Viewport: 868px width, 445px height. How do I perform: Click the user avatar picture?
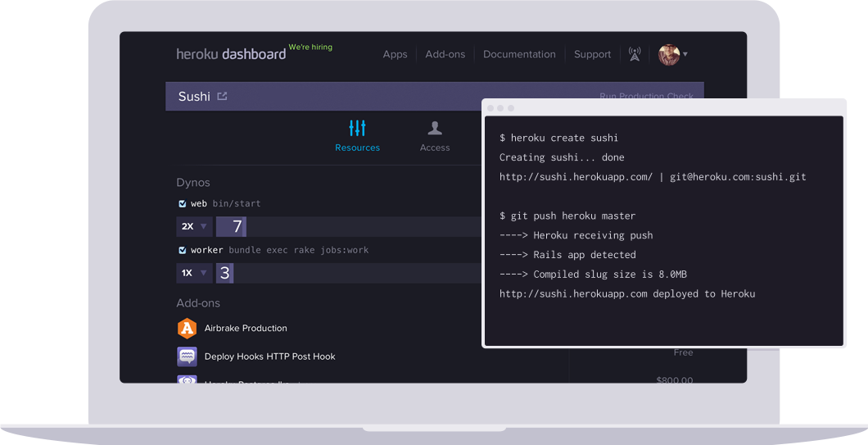[669, 54]
